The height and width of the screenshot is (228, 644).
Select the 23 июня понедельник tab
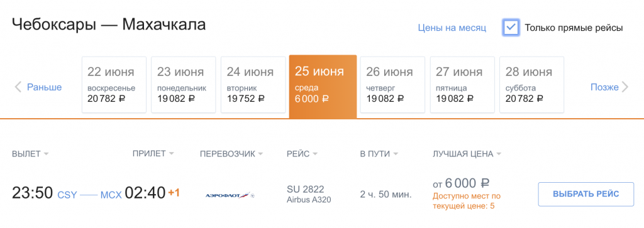pos(184,84)
